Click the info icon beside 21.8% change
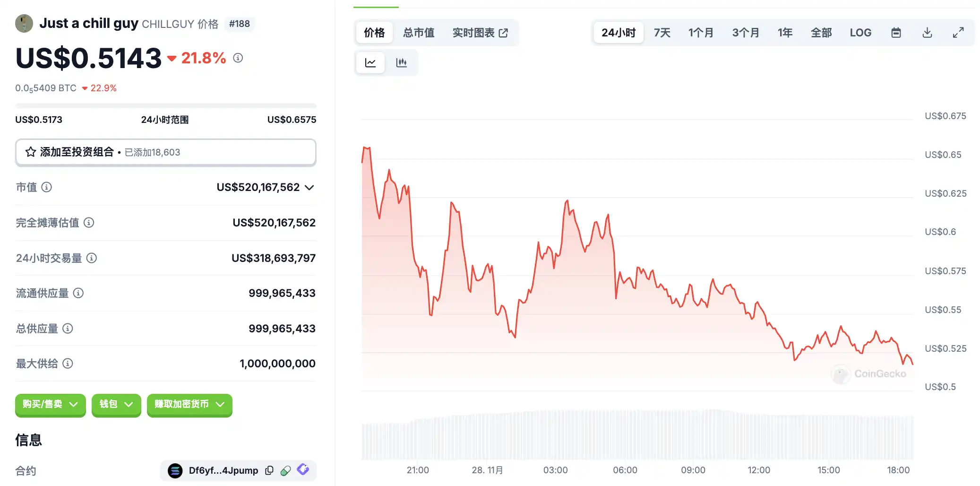This screenshot has width=980, height=486. 238,58
